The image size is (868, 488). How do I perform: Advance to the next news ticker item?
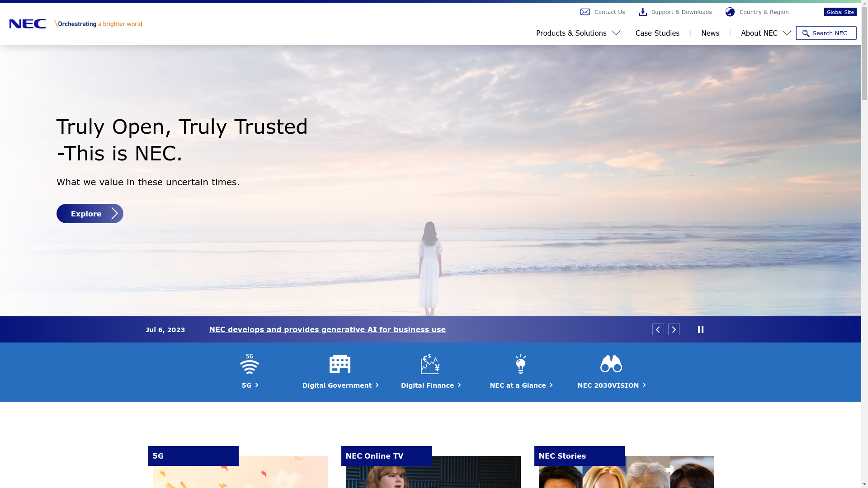pyautogui.click(x=674, y=329)
